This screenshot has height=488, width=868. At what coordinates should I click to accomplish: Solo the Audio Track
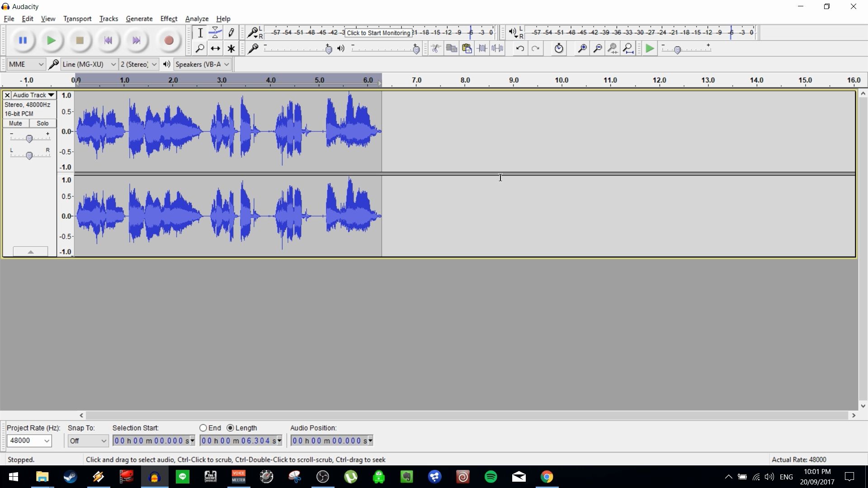pos(42,123)
